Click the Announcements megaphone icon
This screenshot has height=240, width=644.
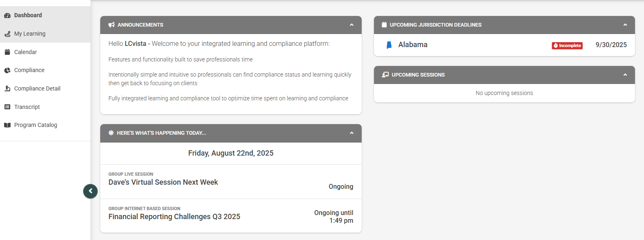(111, 25)
